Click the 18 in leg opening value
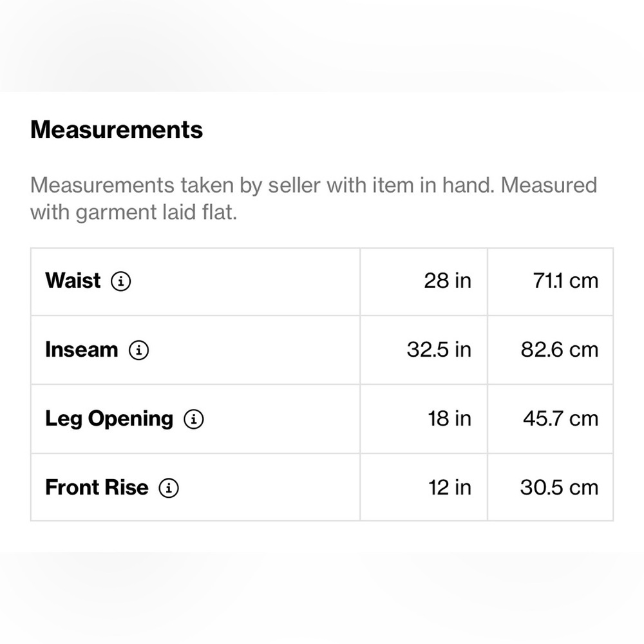This screenshot has width=644, height=644. tap(450, 419)
